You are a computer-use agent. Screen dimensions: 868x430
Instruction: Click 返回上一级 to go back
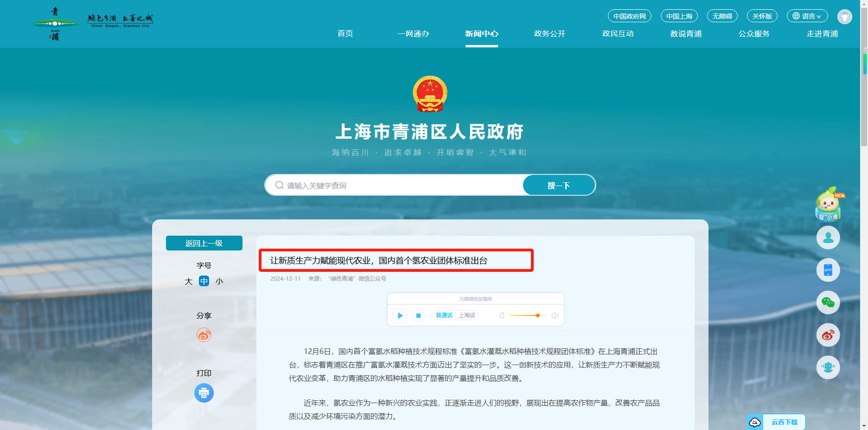point(204,243)
